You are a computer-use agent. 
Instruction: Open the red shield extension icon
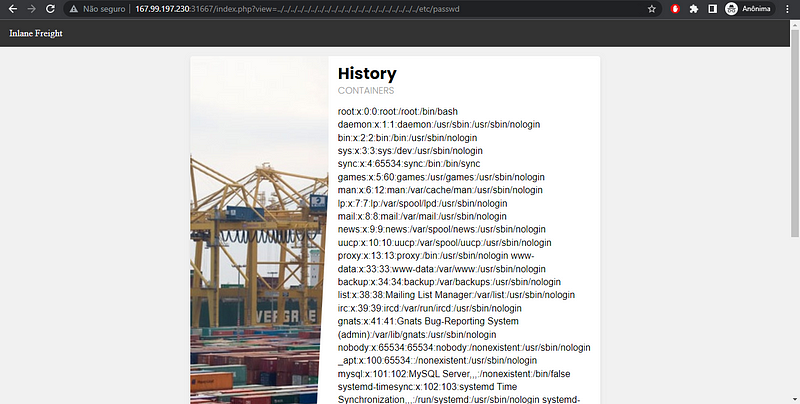[675, 9]
